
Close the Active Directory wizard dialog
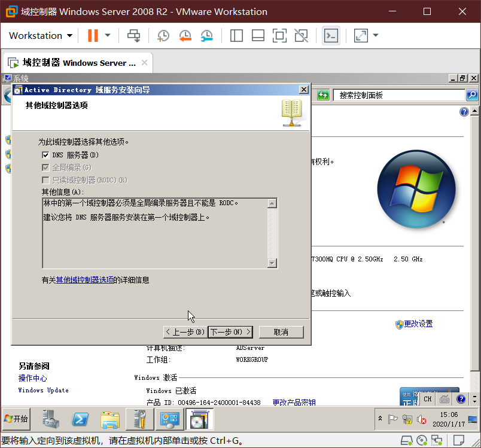pos(304,90)
